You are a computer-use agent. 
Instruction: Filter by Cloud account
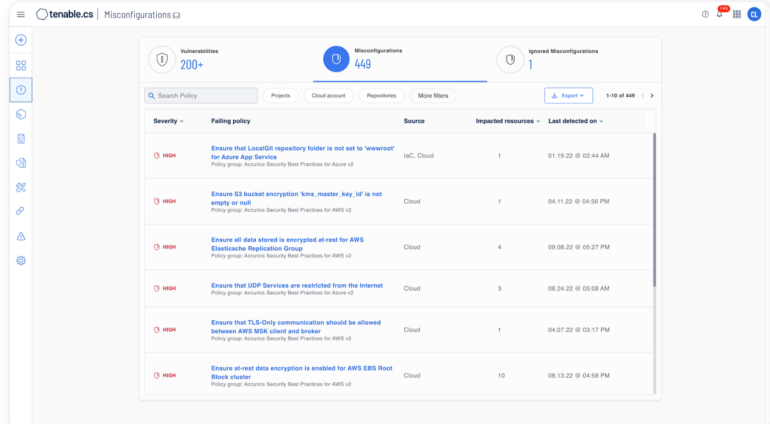328,96
